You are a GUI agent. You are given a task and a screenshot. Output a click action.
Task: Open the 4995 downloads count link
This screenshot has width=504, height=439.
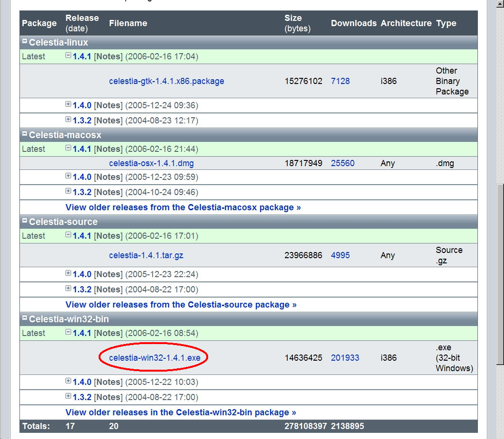click(340, 255)
